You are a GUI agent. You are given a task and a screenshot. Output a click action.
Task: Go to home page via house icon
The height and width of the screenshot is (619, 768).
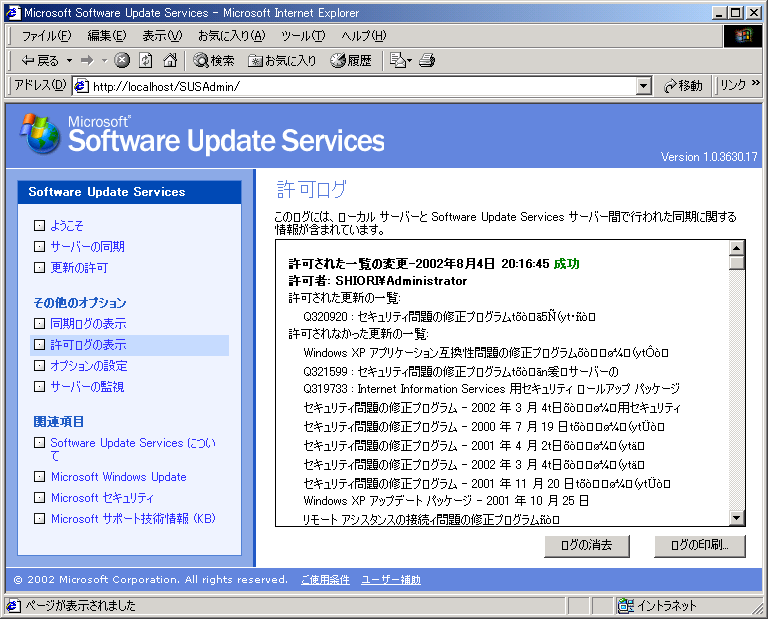tap(170, 60)
